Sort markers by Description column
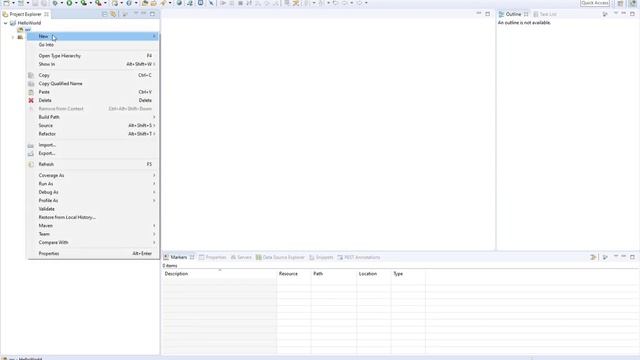 tap(220, 273)
